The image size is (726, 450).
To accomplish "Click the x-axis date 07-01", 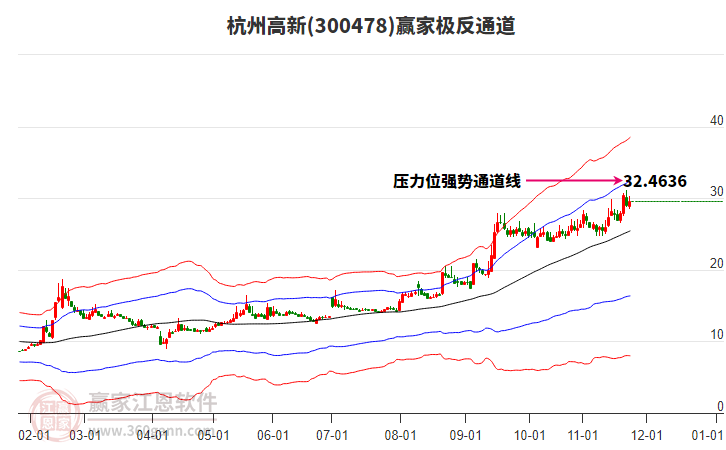I will coord(332,436).
